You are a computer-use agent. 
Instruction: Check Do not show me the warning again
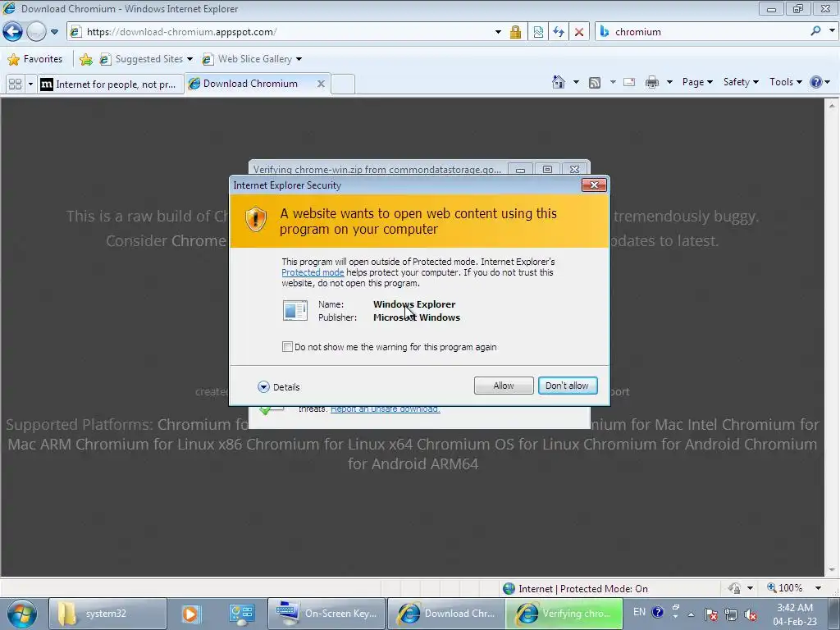pos(287,347)
